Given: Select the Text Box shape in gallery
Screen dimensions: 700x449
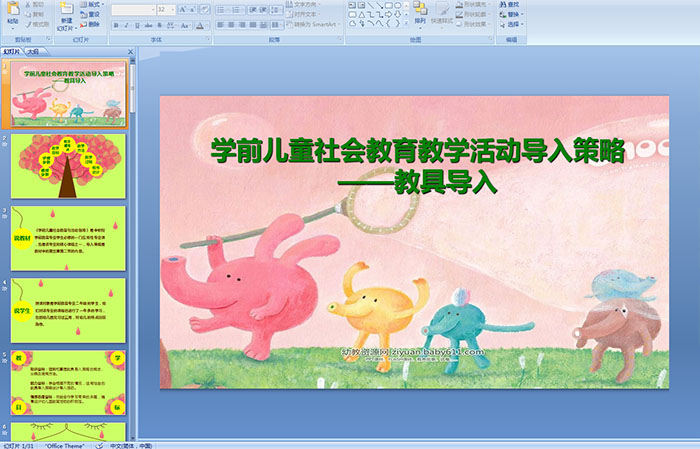Looking at the screenshot, I should click(x=352, y=5).
